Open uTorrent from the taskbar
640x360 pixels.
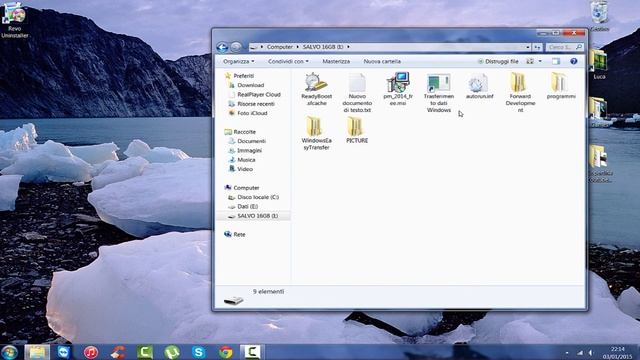(172, 352)
